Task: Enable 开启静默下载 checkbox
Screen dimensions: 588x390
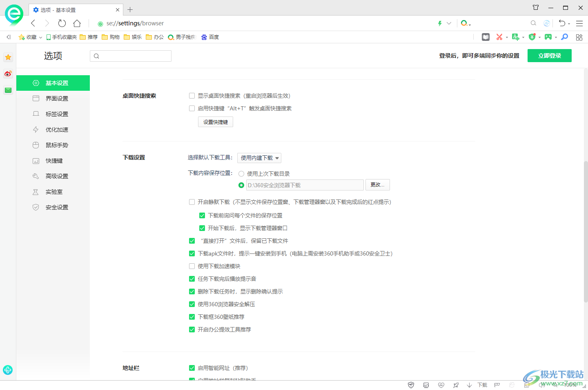Action: click(192, 202)
